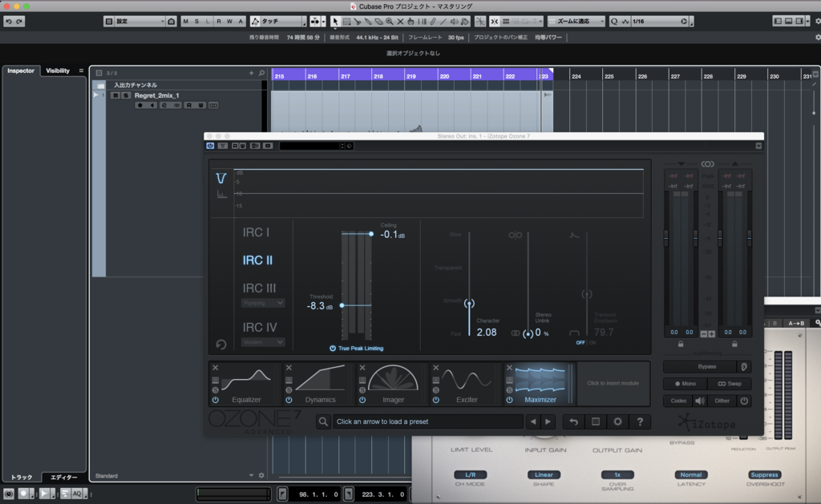Viewport: 821px width, 504px height.
Task: Load next Ozone preset arrow
Action: point(548,421)
